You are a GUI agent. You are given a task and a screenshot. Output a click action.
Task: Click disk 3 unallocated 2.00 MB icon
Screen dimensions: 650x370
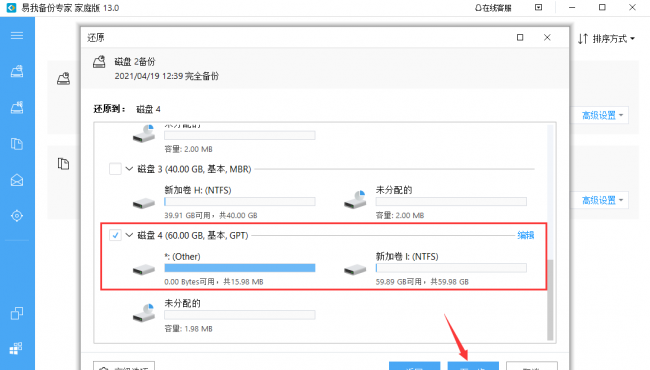coord(355,199)
